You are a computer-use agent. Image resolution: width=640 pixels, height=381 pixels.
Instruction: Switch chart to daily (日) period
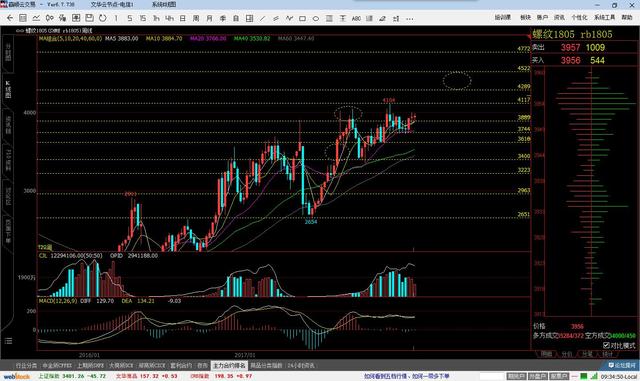pyautogui.click(x=182, y=18)
